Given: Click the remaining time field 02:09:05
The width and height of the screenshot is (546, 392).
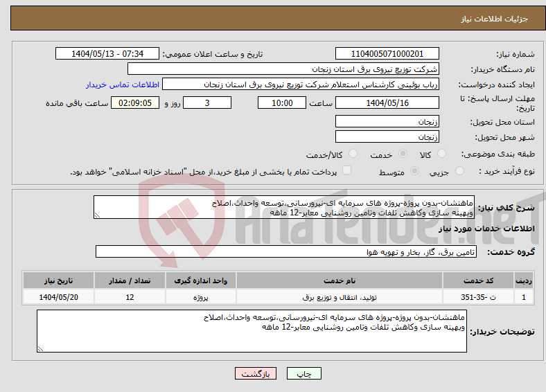Looking at the screenshot, I should 135,103.
